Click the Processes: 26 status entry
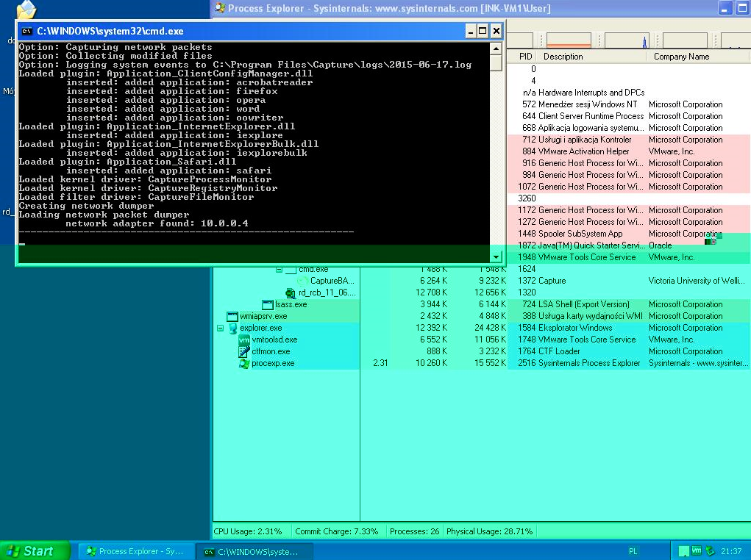The height and width of the screenshot is (560, 751). click(x=414, y=531)
